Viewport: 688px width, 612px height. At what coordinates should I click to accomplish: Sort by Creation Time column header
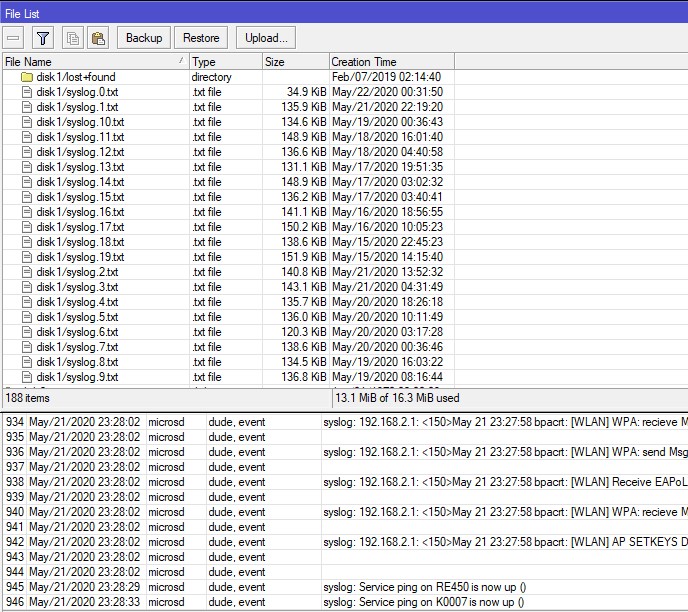pos(392,61)
